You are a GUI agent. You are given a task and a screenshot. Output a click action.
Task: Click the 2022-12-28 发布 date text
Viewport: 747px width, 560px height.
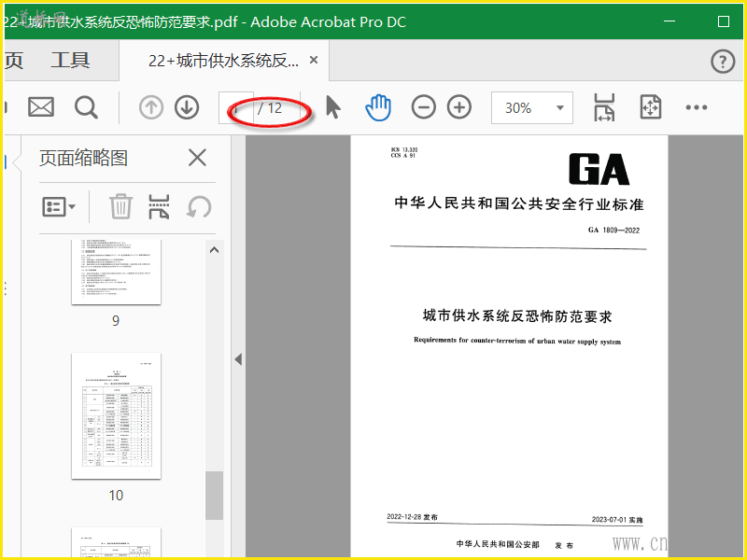click(412, 517)
